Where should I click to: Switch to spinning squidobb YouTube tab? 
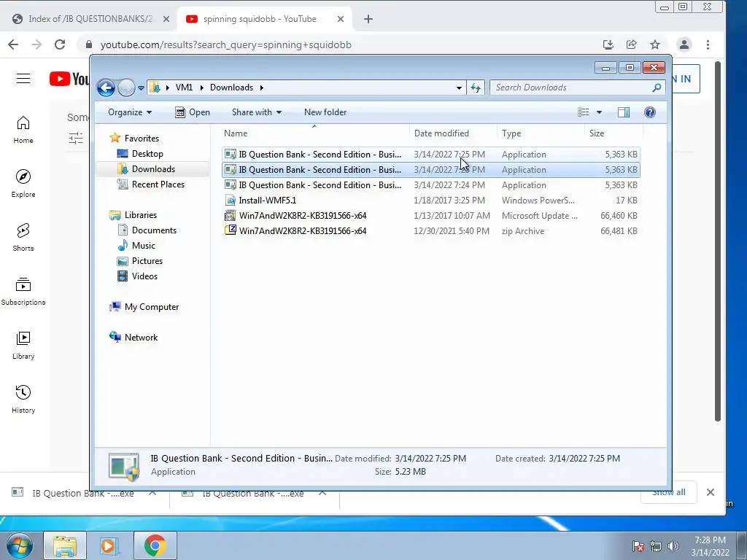260,19
